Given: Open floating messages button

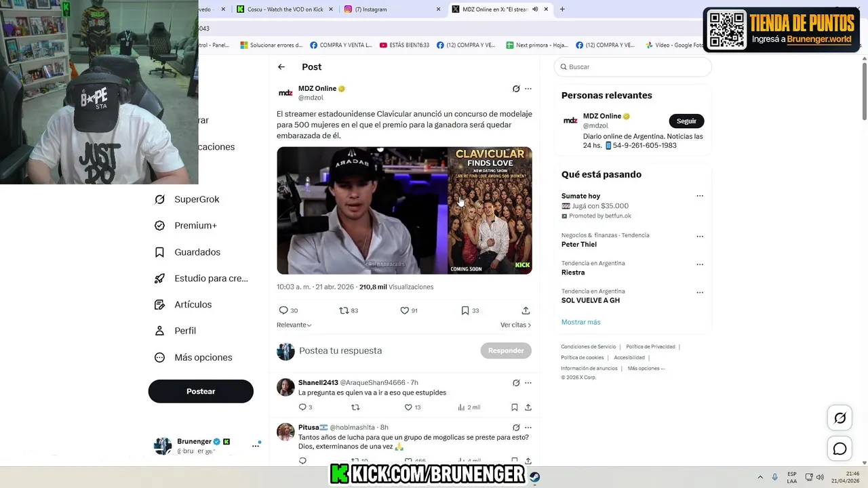Looking at the screenshot, I should click(840, 449).
